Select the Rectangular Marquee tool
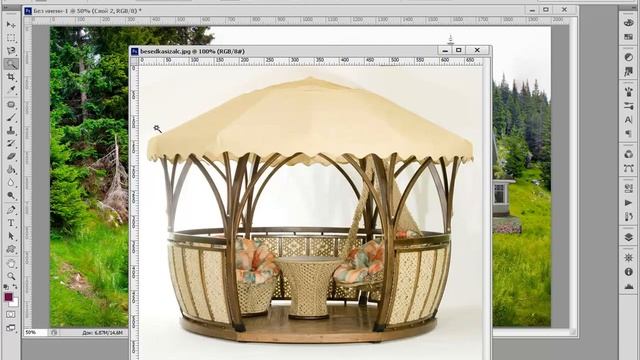Screen dimensions: 640x360 tap(11, 38)
